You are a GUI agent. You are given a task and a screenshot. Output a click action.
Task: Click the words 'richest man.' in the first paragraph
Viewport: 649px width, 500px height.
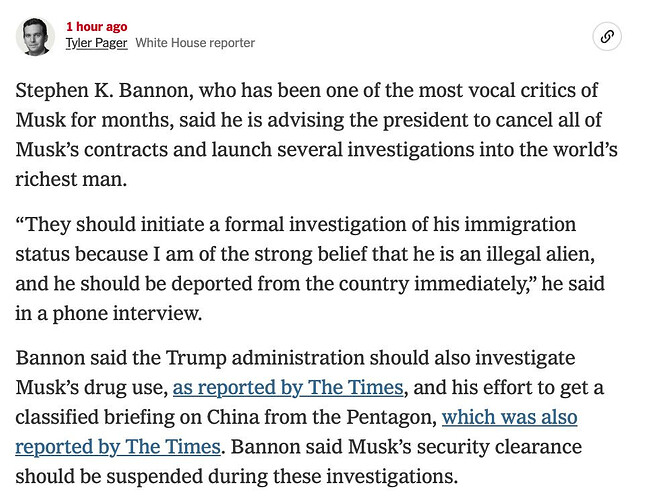coord(71,180)
